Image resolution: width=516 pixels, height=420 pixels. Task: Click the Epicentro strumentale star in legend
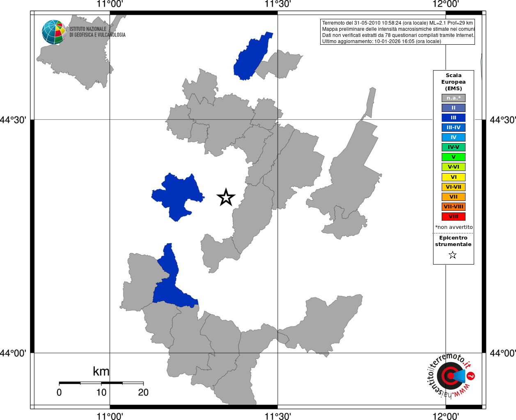pyautogui.click(x=453, y=255)
